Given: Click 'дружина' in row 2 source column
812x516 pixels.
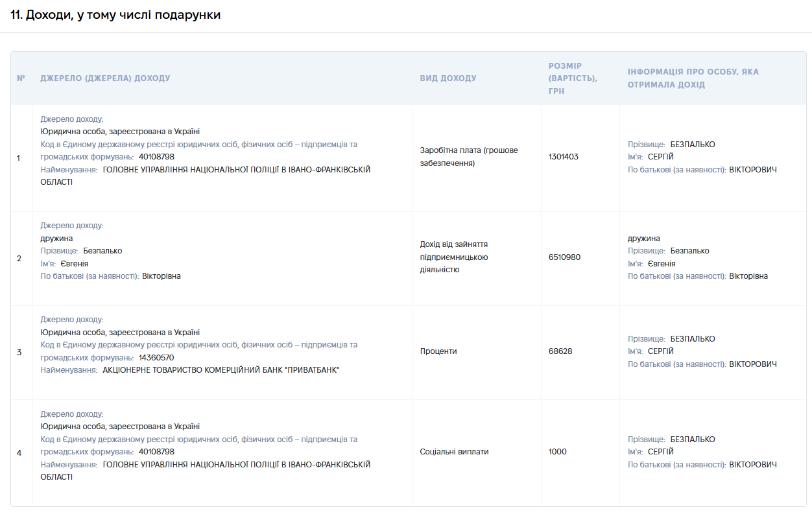Looking at the screenshot, I should pos(56,239).
